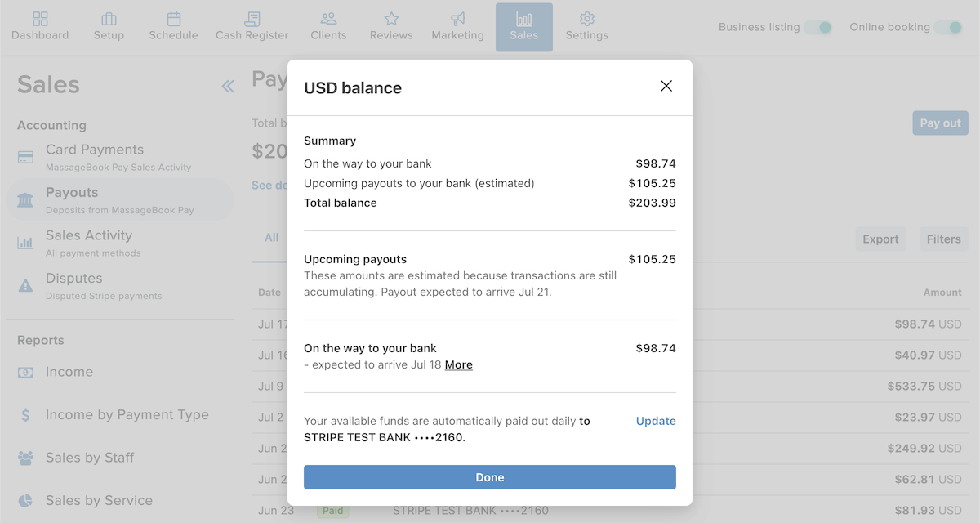Click the Payouts bank building icon
Screen dimensions: 980x523
[25, 200]
